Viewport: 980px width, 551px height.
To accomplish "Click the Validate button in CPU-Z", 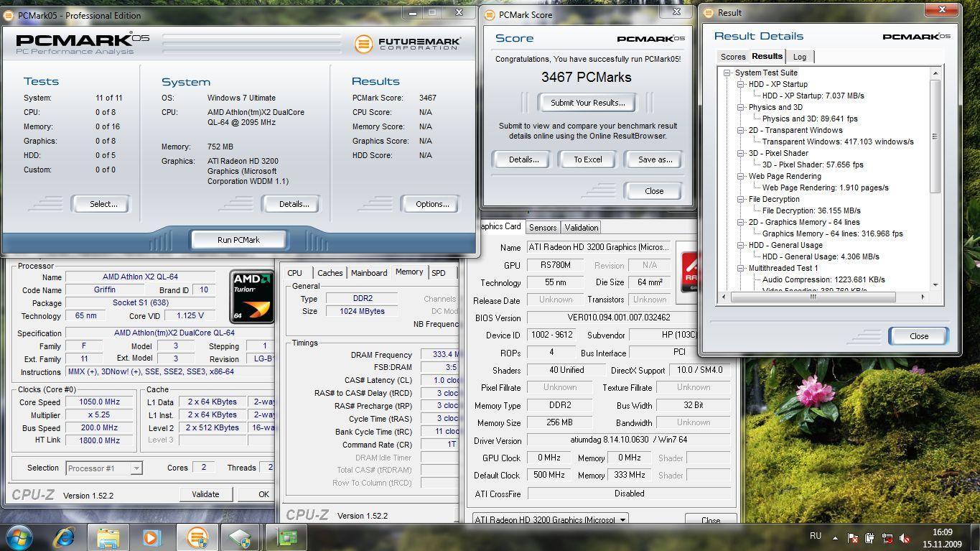I will coord(205,494).
